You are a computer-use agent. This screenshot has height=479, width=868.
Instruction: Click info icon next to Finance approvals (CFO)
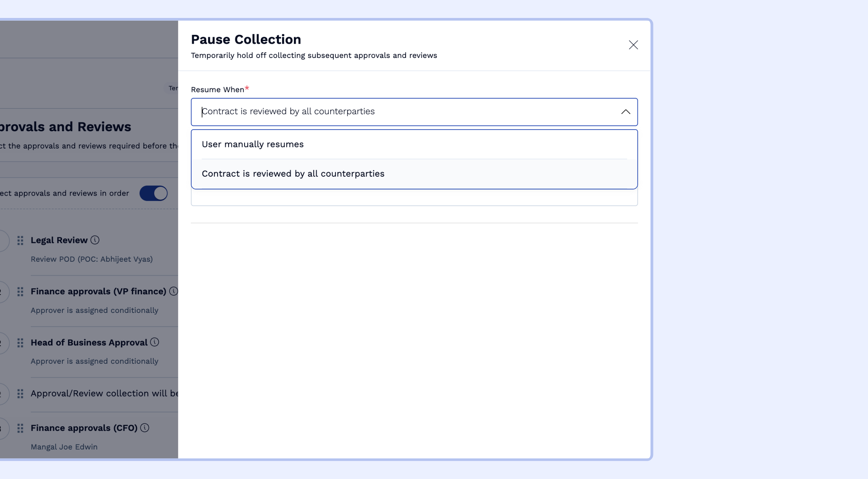click(145, 428)
